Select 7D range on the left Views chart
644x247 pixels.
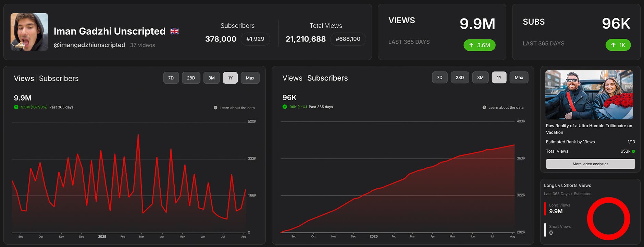[x=171, y=78]
